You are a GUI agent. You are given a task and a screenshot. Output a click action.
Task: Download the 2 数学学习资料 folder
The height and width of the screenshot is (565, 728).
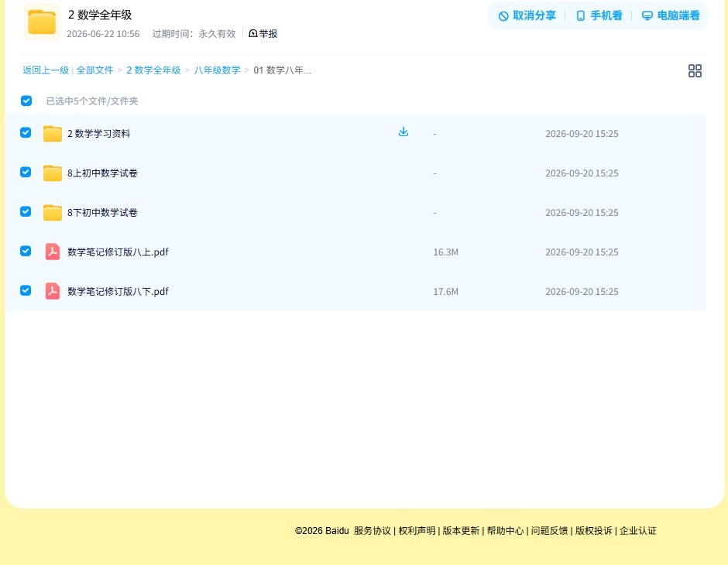(x=403, y=132)
